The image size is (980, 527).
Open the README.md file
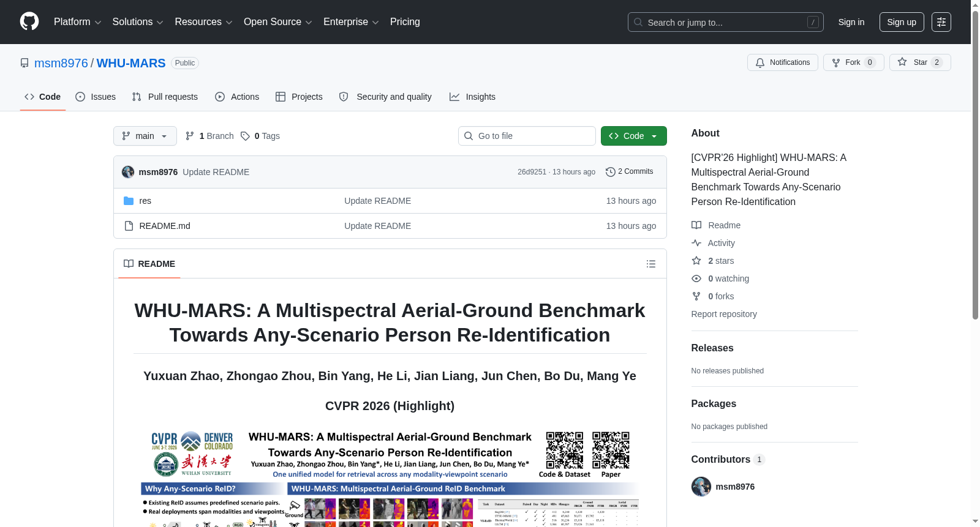click(x=165, y=226)
